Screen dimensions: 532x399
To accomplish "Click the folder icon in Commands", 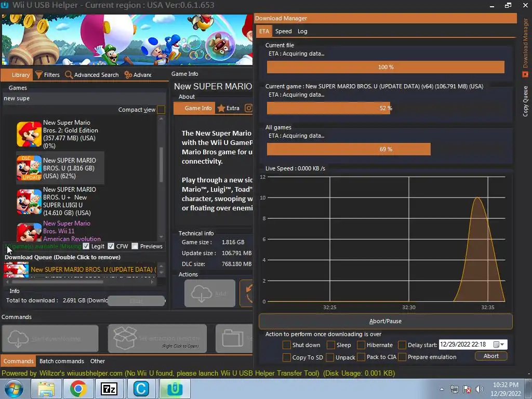I will [x=233, y=338].
